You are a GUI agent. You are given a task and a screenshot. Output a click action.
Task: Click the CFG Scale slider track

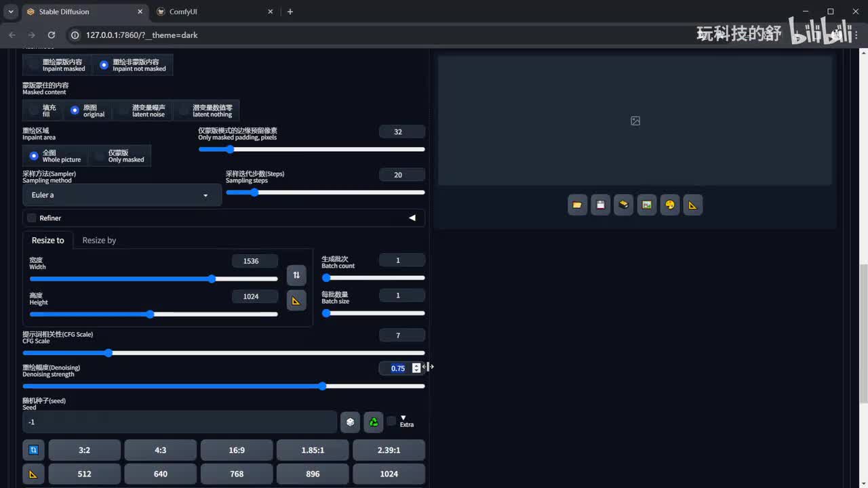[x=224, y=353]
